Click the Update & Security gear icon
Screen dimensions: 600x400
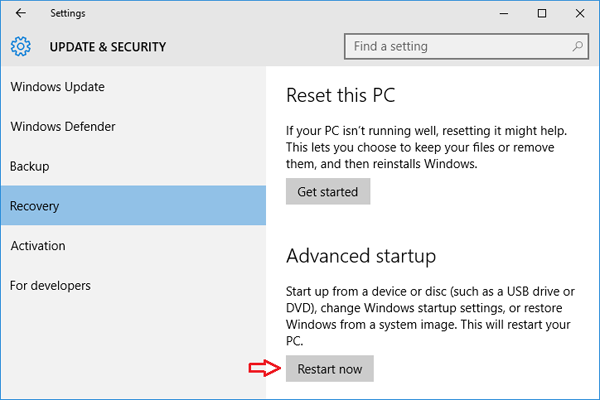coord(21,46)
